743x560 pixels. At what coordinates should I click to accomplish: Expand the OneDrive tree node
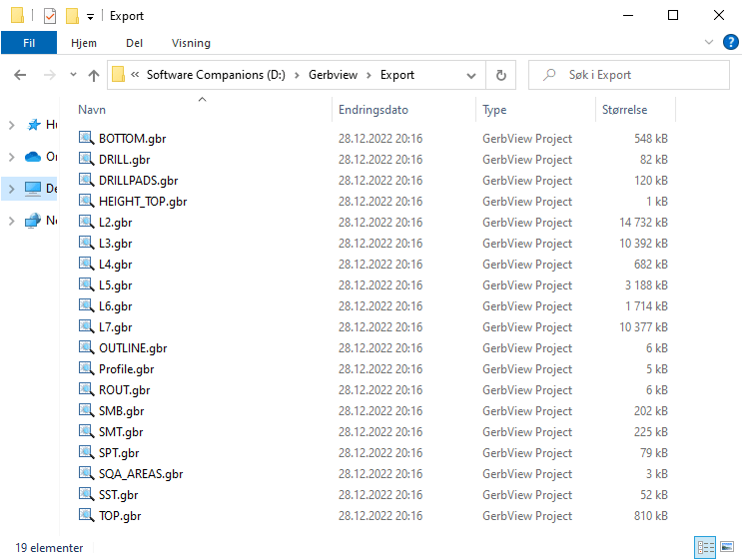pyautogui.click(x=12, y=157)
